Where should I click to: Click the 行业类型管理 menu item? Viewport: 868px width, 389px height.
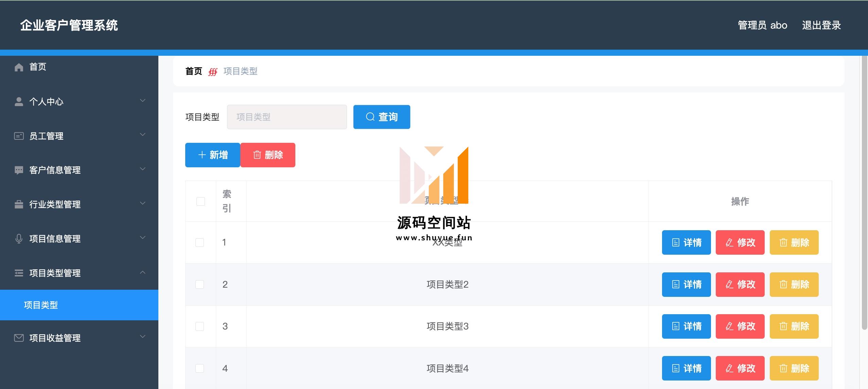(79, 204)
